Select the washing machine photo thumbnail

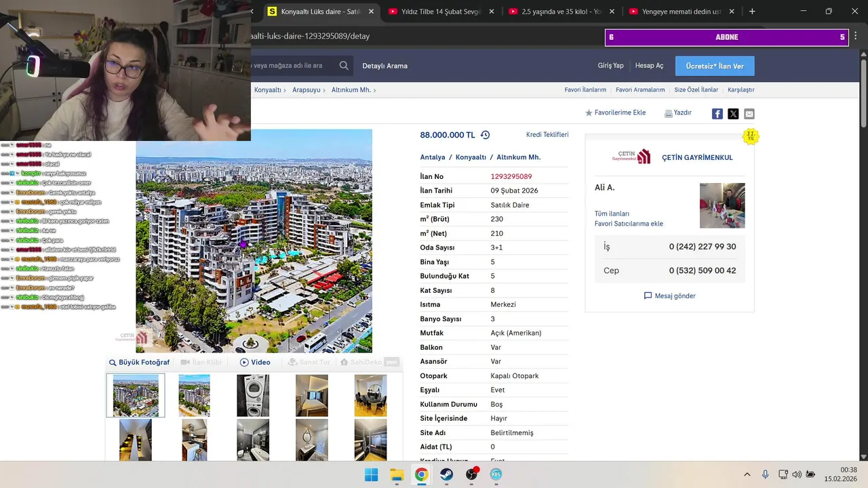point(253,396)
